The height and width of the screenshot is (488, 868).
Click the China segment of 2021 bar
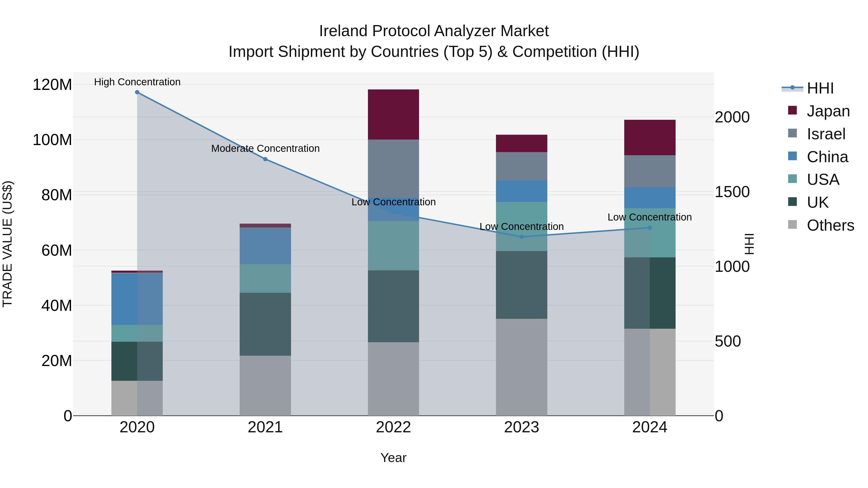265,247
